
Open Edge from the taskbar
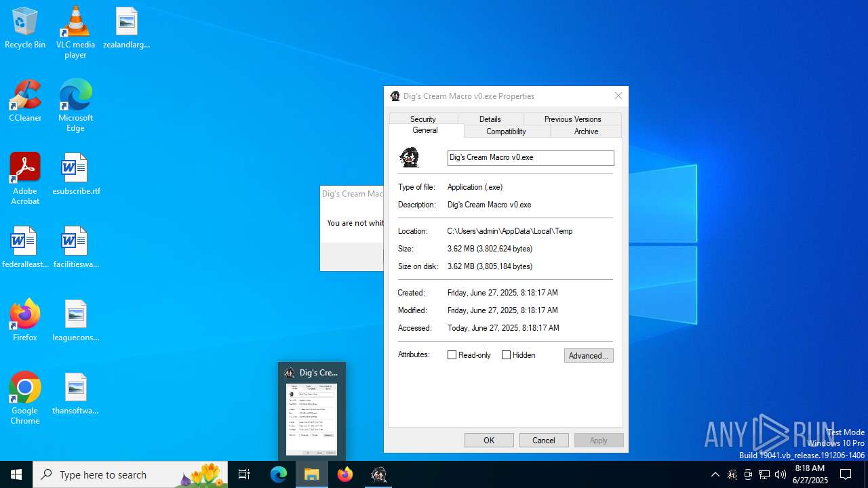(279, 474)
